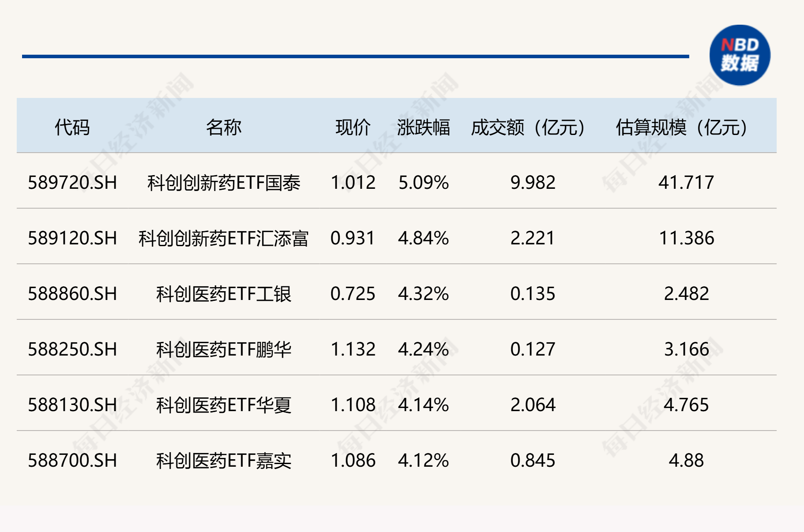Click the name 科创创新药ETF汇添富
The height and width of the screenshot is (532, 804).
224,238
